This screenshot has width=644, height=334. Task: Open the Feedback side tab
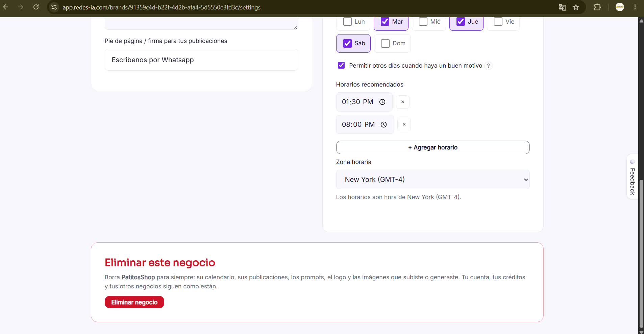point(632,177)
